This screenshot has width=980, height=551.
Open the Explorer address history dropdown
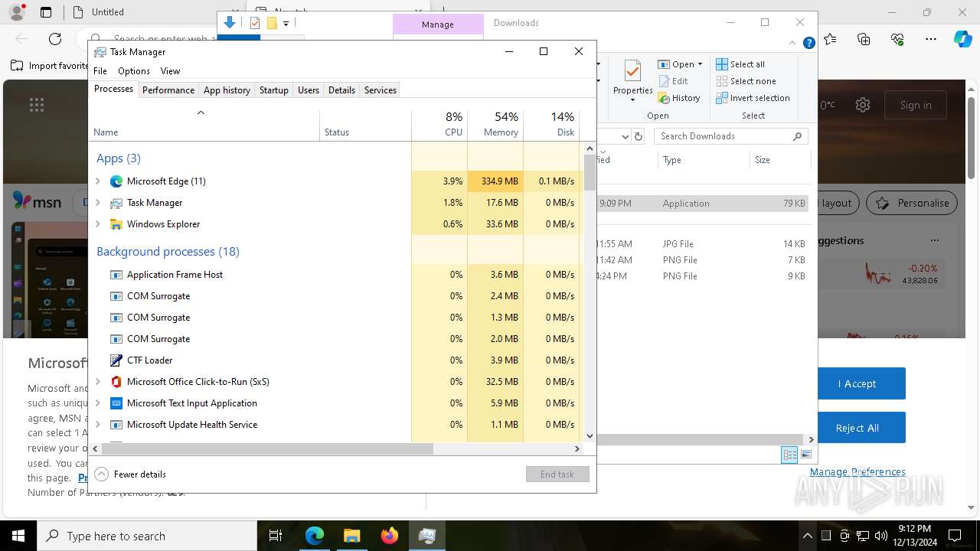pyautogui.click(x=625, y=136)
